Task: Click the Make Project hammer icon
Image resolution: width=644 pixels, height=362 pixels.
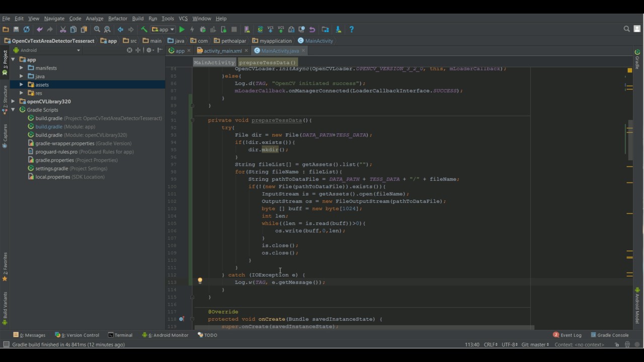Action: pos(144,30)
